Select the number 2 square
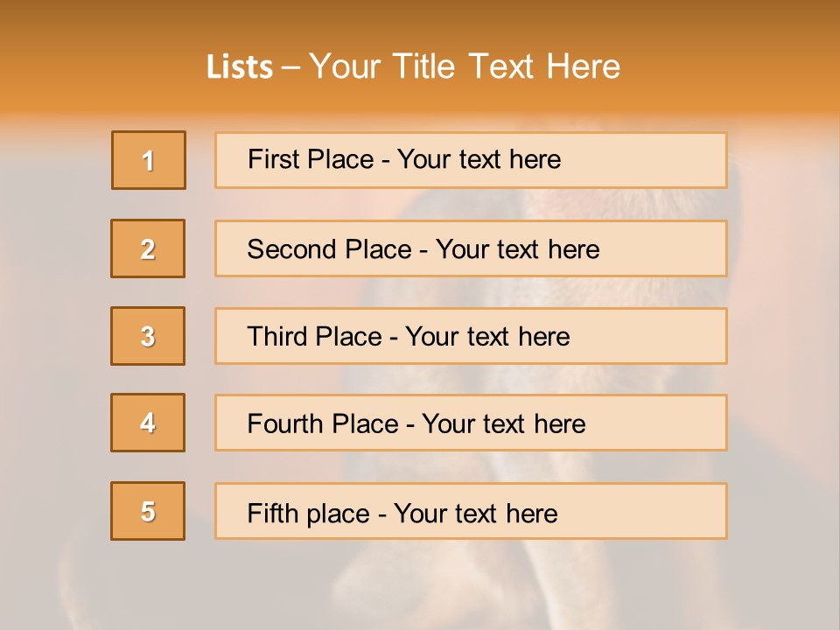Image resolution: width=840 pixels, height=630 pixels. (x=148, y=248)
